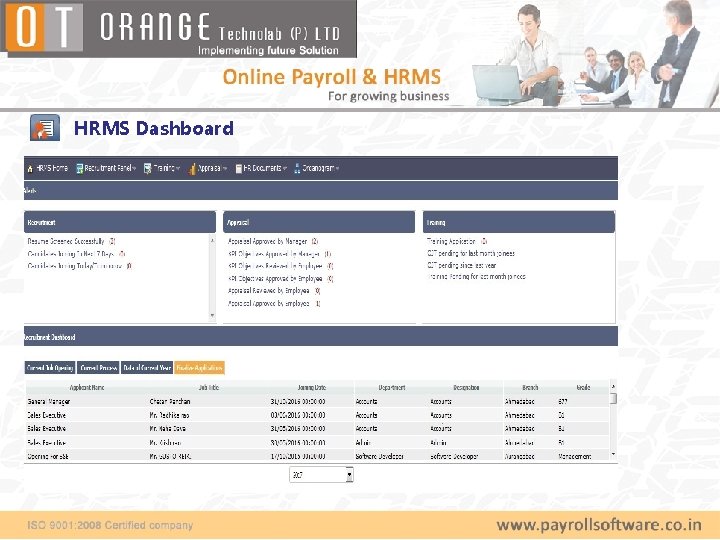Click the Training panel header
720x540 pixels.
(x=519, y=222)
